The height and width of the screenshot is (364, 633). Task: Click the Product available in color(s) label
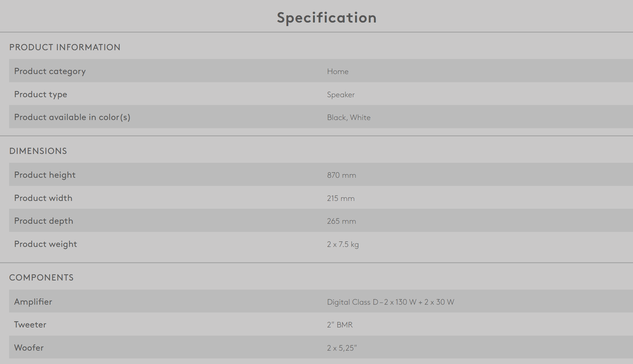coord(72,117)
